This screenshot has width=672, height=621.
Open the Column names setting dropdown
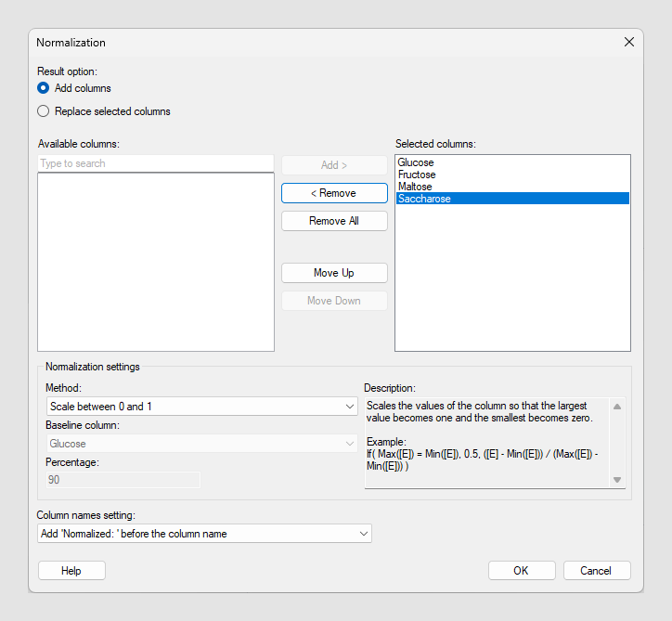[x=204, y=534]
